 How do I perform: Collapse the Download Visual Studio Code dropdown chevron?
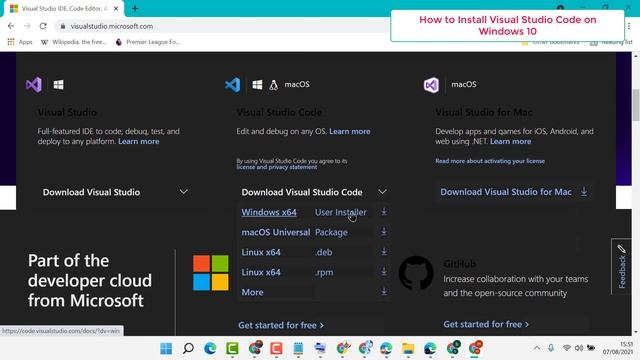(x=382, y=192)
